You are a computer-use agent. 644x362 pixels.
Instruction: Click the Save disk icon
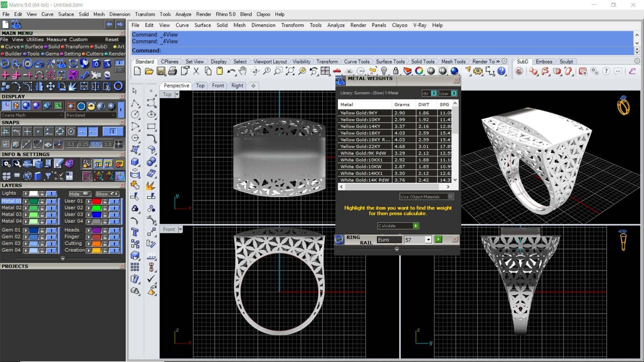tap(161, 71)
